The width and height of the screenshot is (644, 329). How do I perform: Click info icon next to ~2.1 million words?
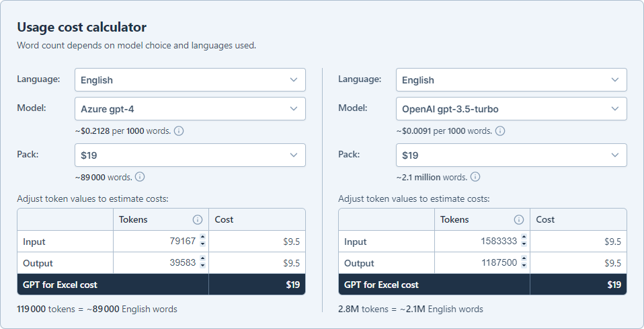(x=475, y=177)
